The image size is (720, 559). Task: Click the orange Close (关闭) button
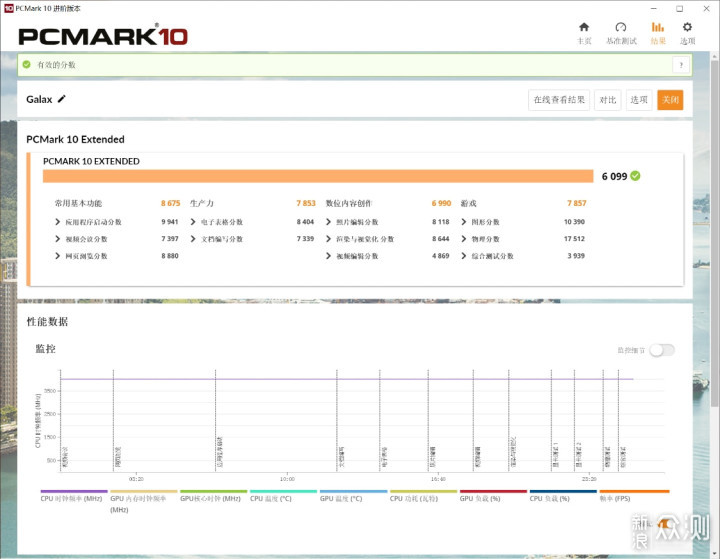(670, 100)
